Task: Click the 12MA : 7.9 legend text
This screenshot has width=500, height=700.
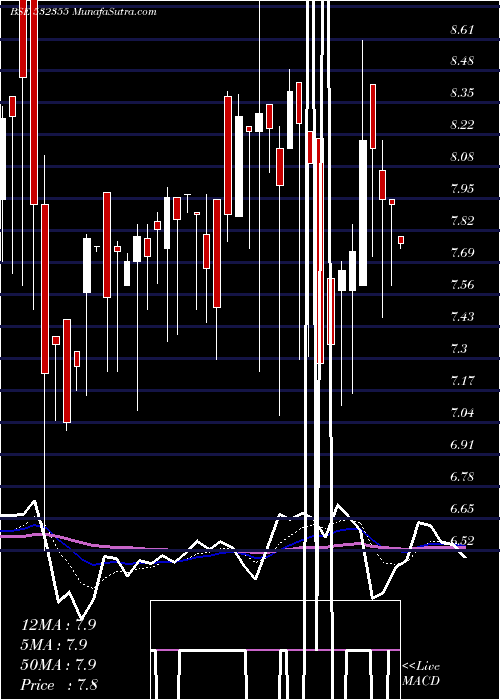Action: point(58,625)
